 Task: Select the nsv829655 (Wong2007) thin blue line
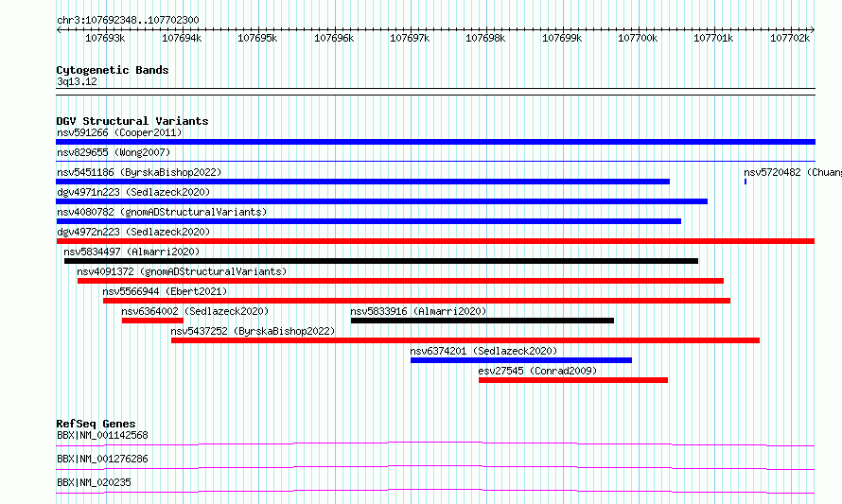[x=435, y=161]
